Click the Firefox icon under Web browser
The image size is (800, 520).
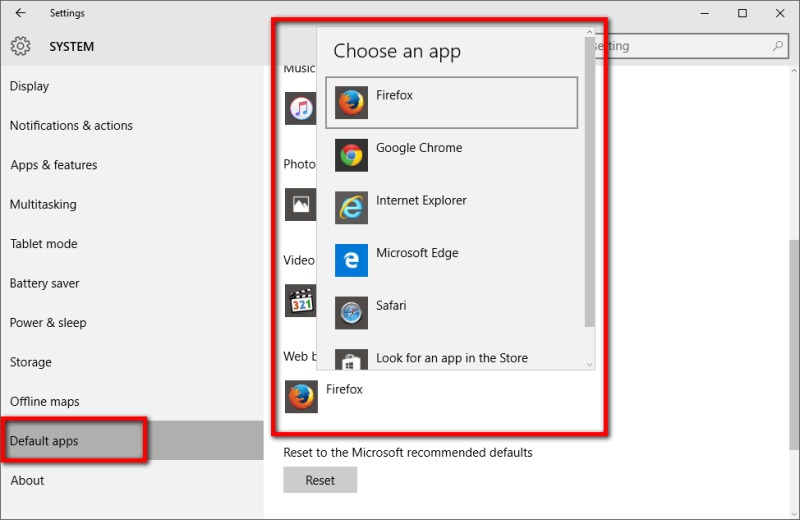click(301, 397)
